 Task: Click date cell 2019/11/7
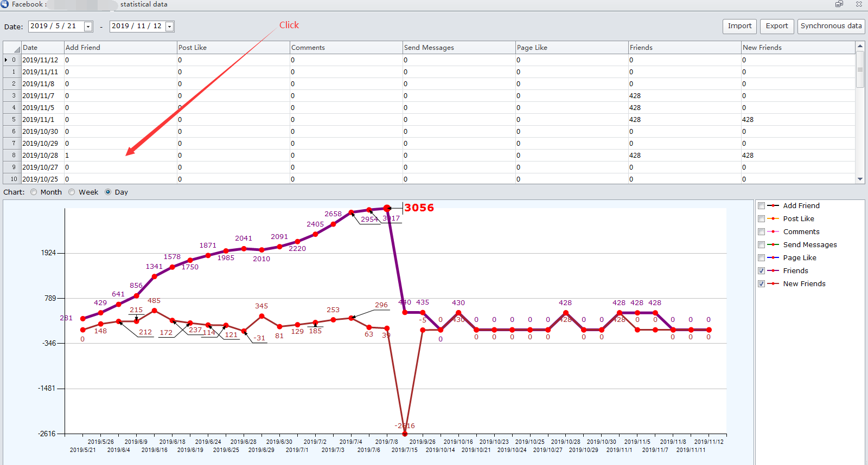pyautogui.click(x=42, y=96)
